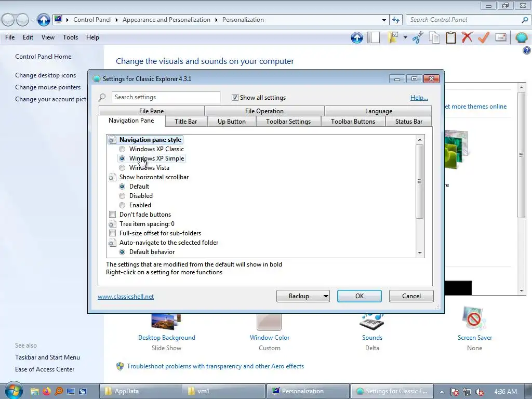Switch to the File Operation tab

[x=264, y=111]
